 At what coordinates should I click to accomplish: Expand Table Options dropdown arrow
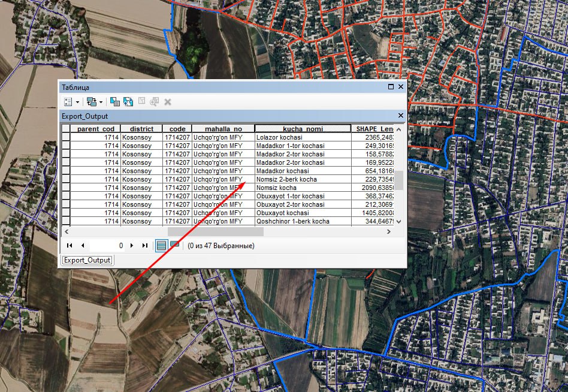coord(77,102)
